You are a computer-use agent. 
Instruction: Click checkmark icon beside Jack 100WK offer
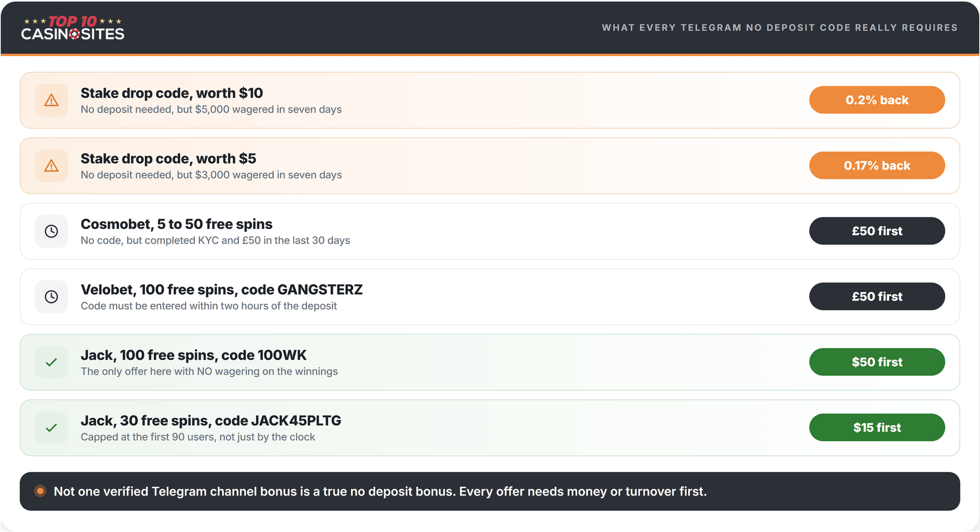[x=51, y=362]
